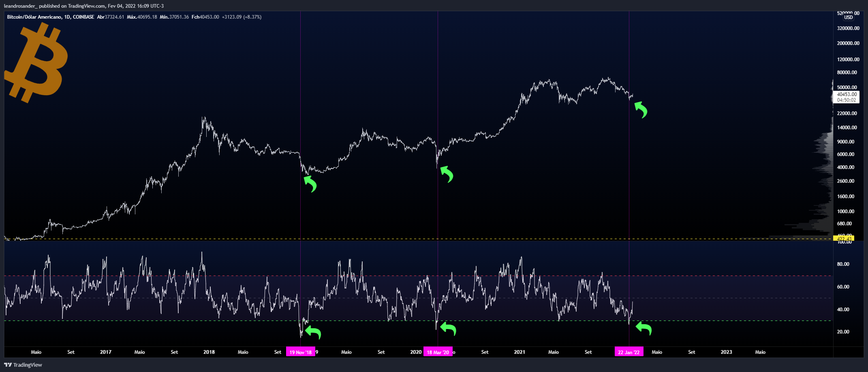Click the 14000.00 price axis label
868x372 pixels.
coord(847,128)
